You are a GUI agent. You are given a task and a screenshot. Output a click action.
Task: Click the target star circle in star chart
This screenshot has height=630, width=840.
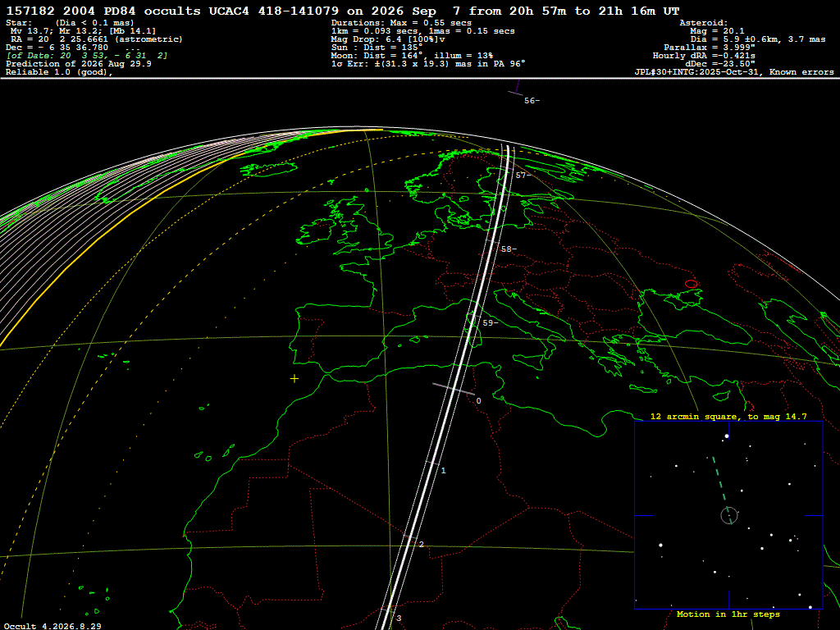pyautogui.click(x=728, y=515)
